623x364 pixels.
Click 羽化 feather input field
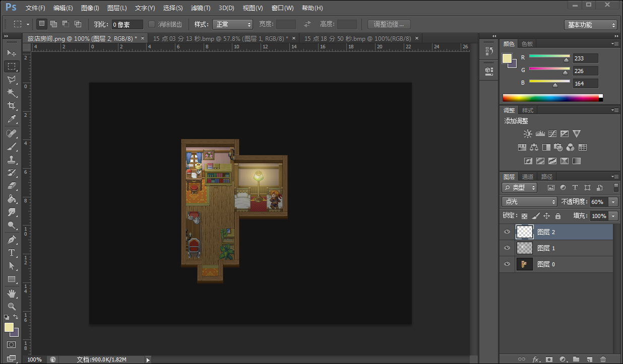point(127,24)
